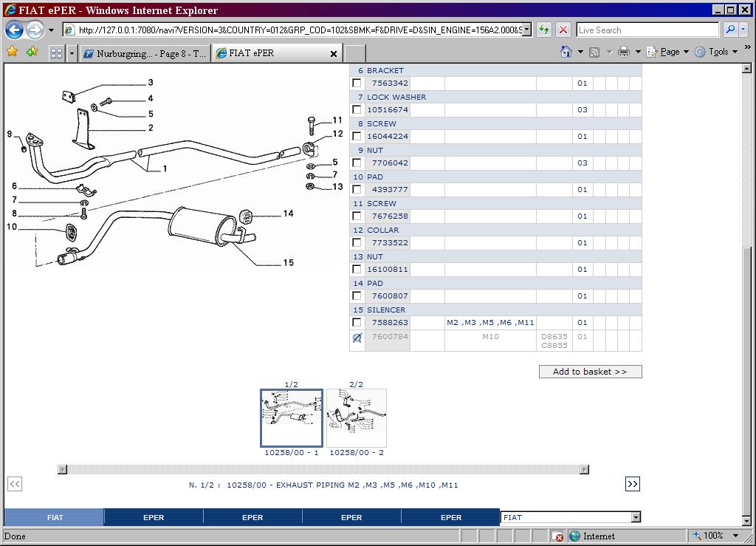Click the thumbnail scrollbar left arrow
This screenshot has height=546, width=756.
pos(62,469)
